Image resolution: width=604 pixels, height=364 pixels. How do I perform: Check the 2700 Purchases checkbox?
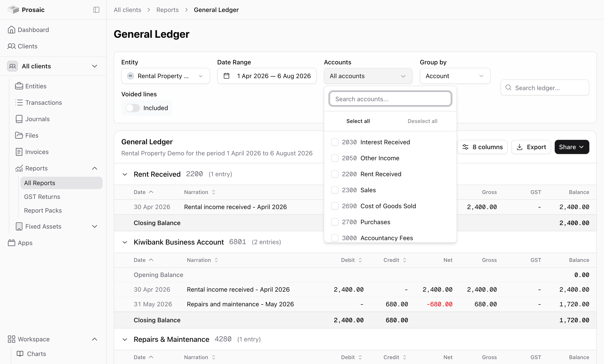pyautogui.click(x=335, y=222)
